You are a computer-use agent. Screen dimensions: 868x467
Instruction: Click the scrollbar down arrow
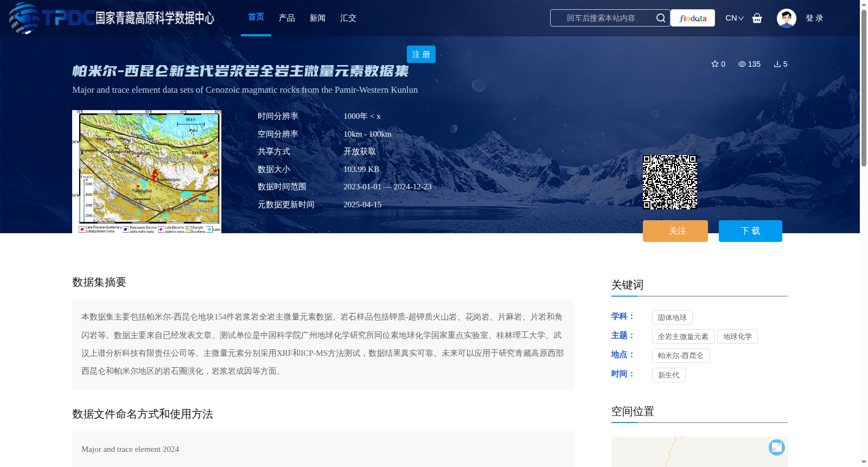(864, 462)
